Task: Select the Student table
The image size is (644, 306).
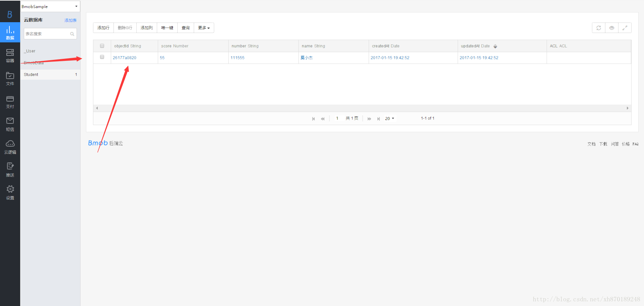Action: coord(50,75)
